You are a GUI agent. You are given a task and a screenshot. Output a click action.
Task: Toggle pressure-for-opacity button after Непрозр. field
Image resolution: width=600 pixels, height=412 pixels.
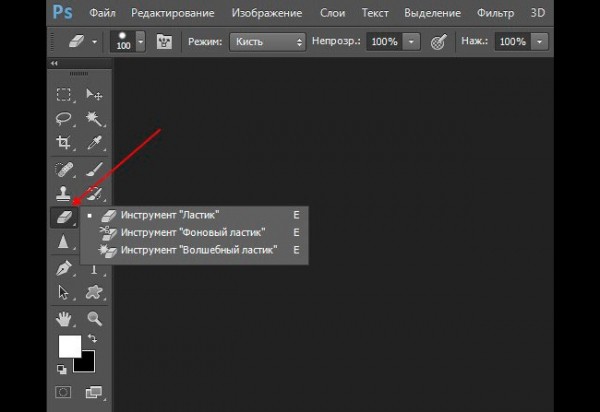tap(438, 43)
